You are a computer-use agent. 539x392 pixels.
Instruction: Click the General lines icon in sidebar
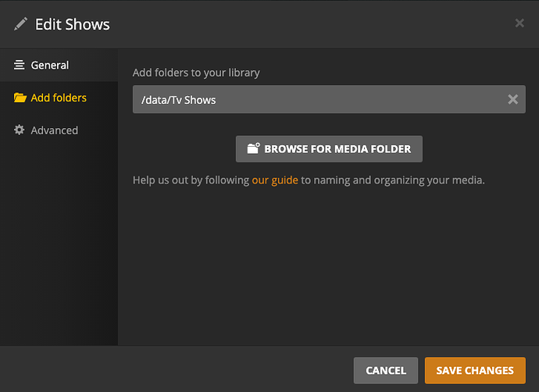tap(20, 66)
